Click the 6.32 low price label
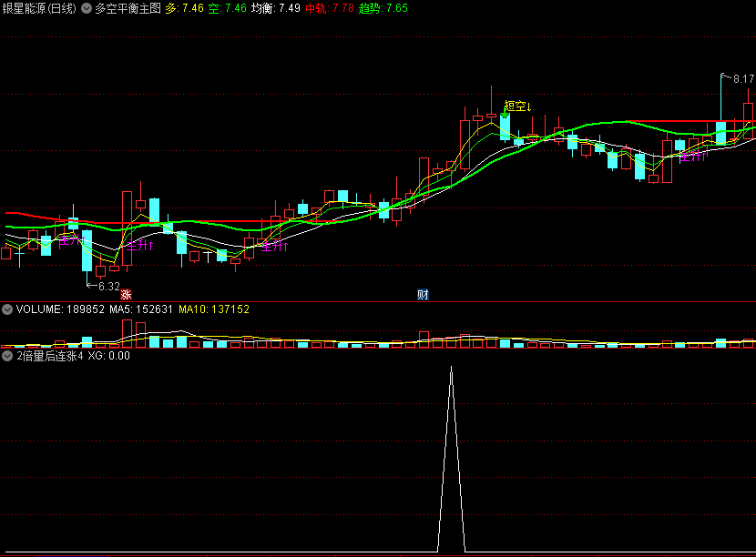 [x=109, y=287]
